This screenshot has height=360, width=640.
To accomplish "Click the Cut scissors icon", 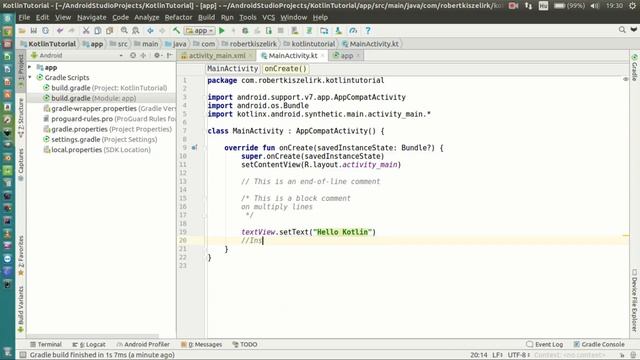I will [x=86, y=31].
